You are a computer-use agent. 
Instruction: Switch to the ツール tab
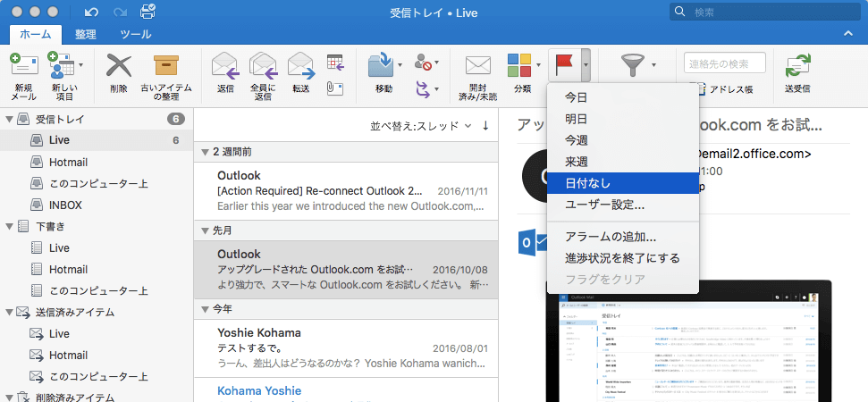tap(136, 34)
